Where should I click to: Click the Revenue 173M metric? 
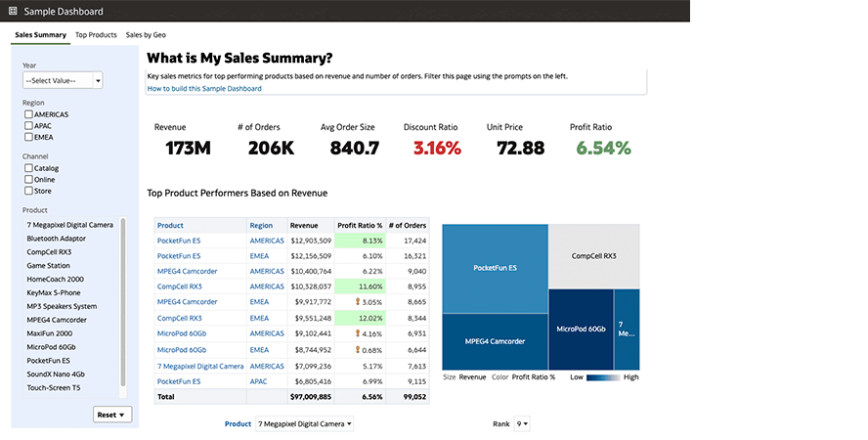point(188,149)
